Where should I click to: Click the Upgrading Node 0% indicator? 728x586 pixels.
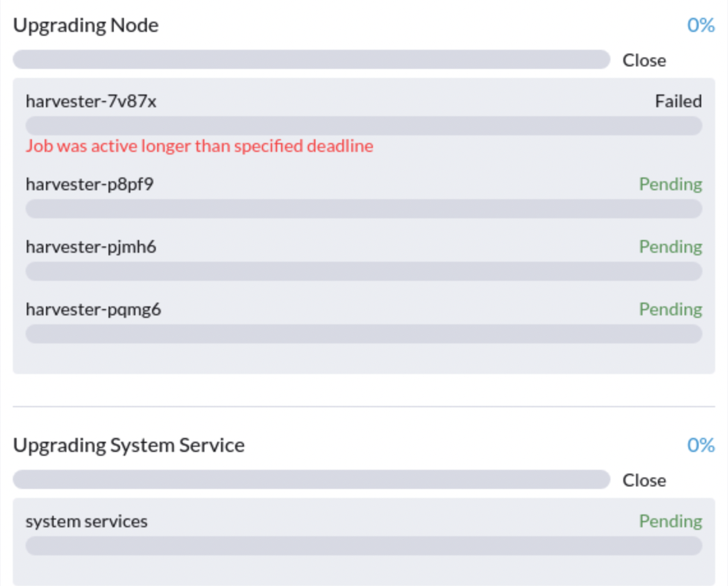tap(701, 25)
